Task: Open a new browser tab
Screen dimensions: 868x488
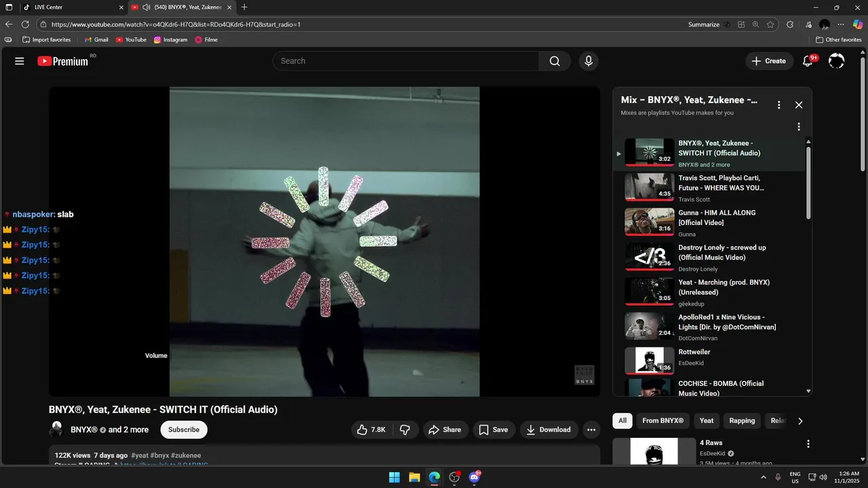Action: click(244, 7)
